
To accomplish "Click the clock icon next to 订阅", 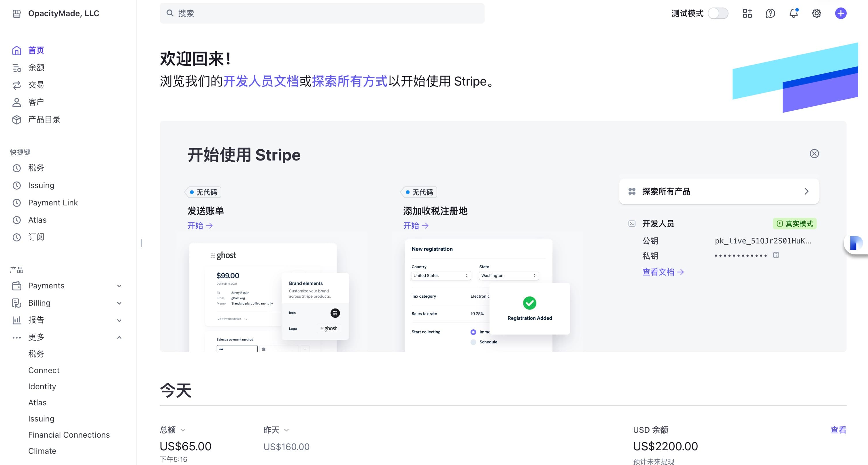I will coord(16,237).
